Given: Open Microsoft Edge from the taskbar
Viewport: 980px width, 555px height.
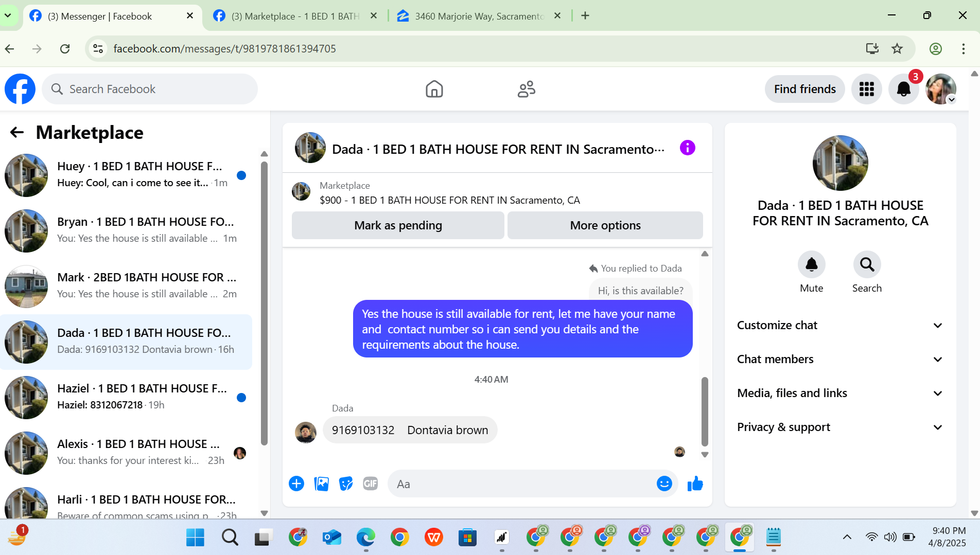Looking at the screenshot, I should pos(366,538).
